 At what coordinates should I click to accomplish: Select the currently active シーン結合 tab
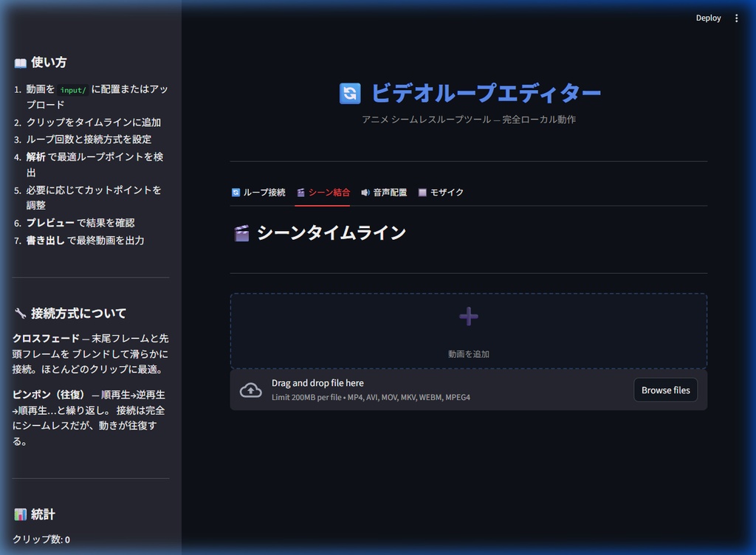click(323, 192)
